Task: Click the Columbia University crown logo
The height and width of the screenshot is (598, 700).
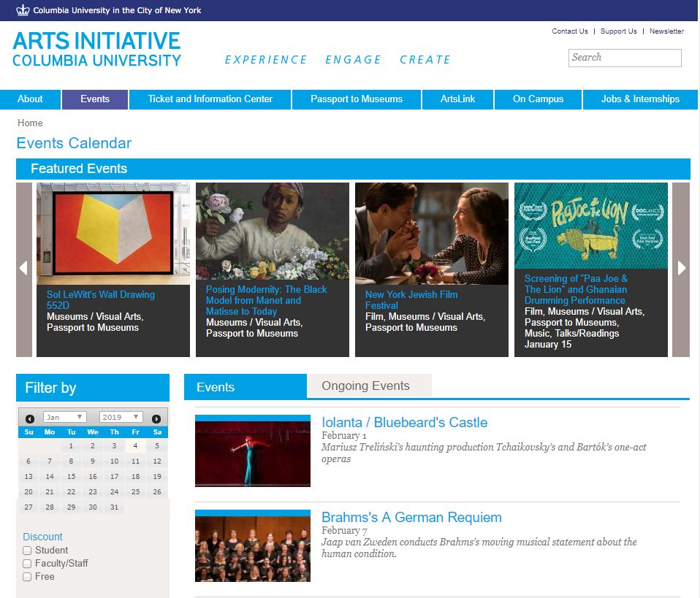Action: pos(23,9)
